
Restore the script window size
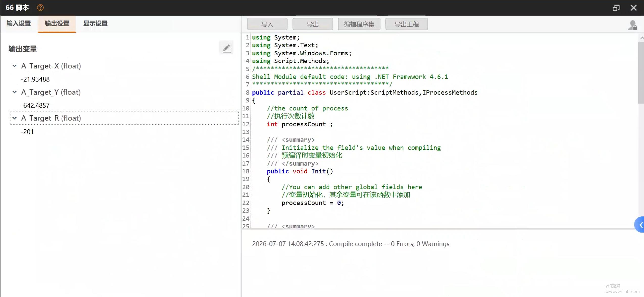pos(616,8)
